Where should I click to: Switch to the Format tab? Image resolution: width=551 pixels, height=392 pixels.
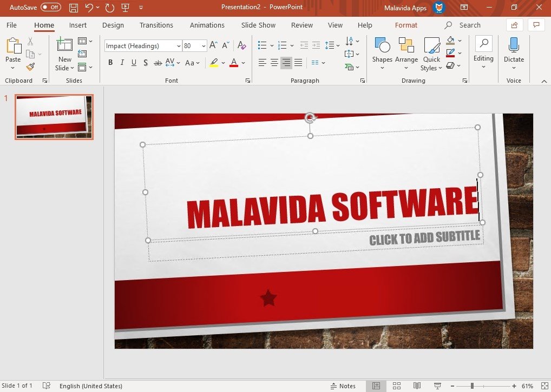pyautogui.click(x=406, y=25)
